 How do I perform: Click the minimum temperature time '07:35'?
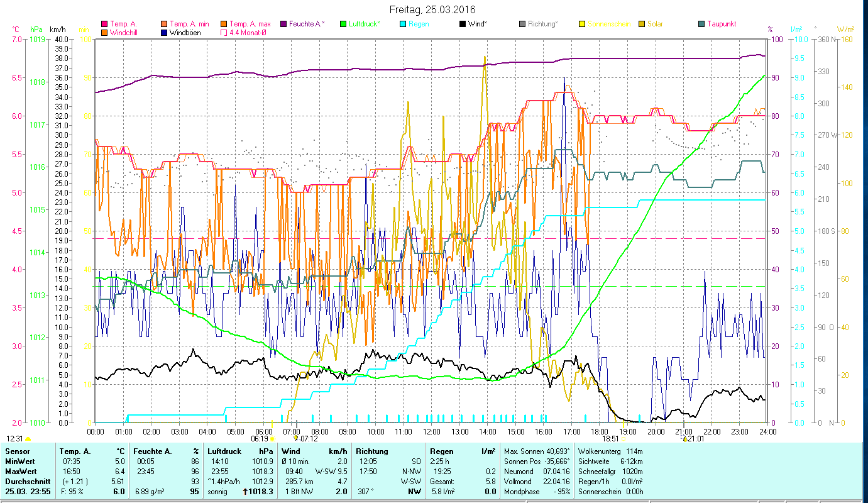tap(72, 462)
